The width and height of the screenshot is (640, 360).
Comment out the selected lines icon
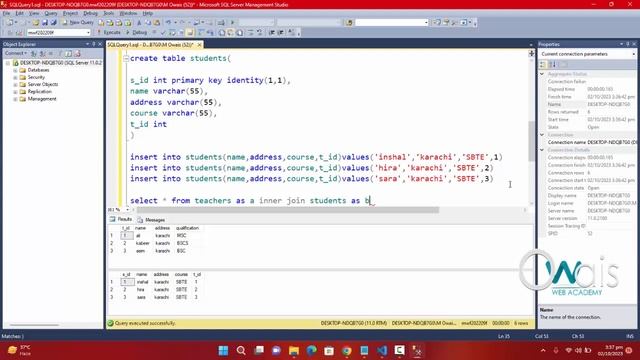coord(250,32)
